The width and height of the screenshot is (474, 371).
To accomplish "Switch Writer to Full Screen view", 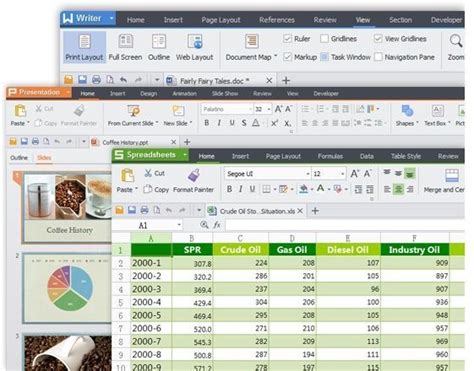I will 125,47.
